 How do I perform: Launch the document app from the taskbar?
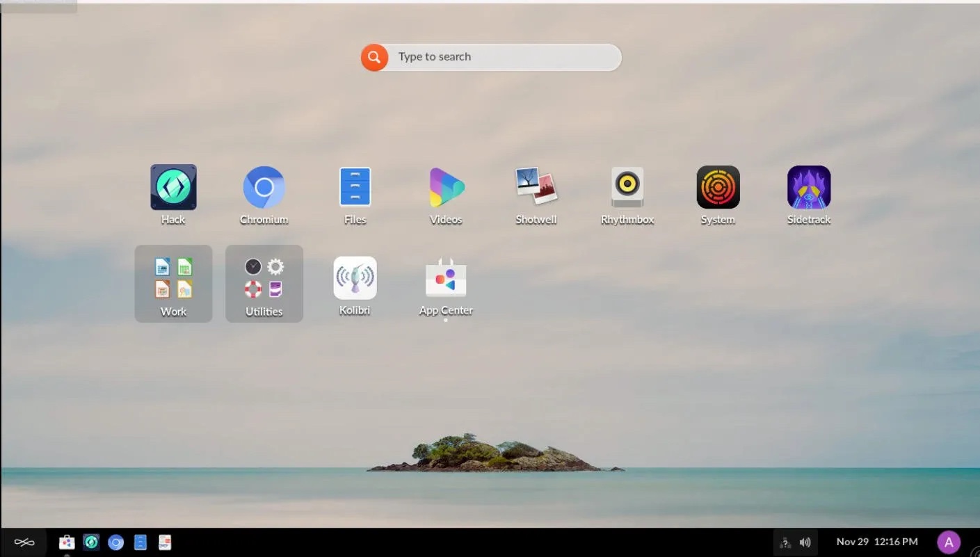165,542
